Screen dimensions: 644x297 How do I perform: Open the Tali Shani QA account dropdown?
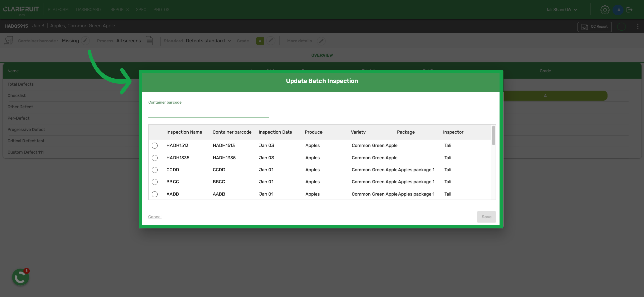(561, 10)
